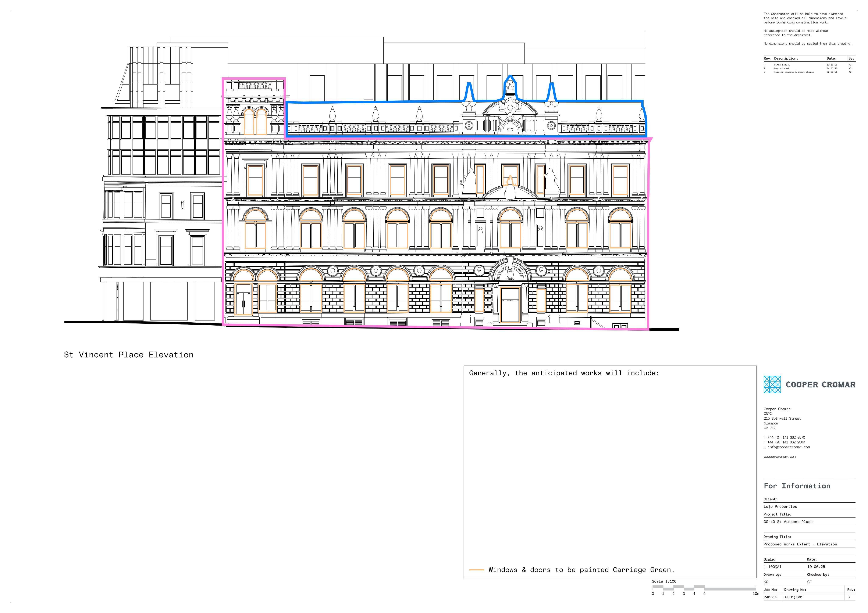This screenshot has height=613, width=868.
Task: Click the 'COOPER CROMAR' company wordmark
Action: click(820, 385)
